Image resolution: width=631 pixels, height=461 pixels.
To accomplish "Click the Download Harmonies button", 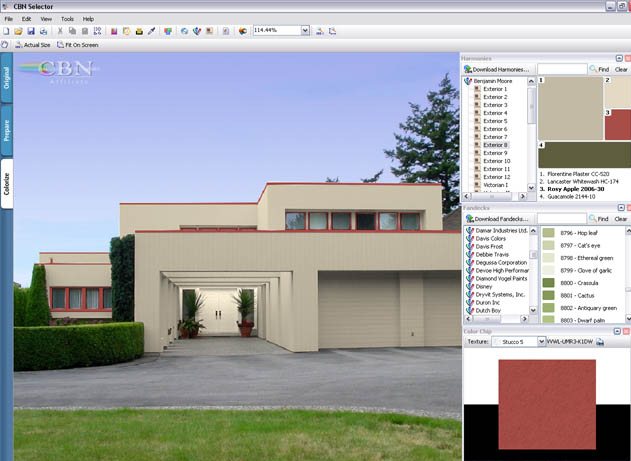I will pos(498,69).
